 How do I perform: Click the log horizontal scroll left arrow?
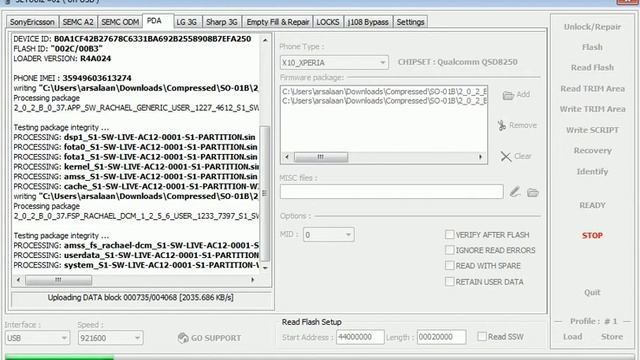click(18, 280)
